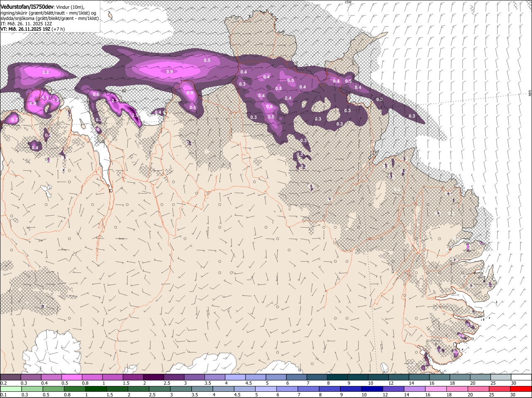Screen dimensions: 532x398
Task: Pick the dark mauve 0.2–0.3 swatch, upper legend
Action: pos(10,377)
